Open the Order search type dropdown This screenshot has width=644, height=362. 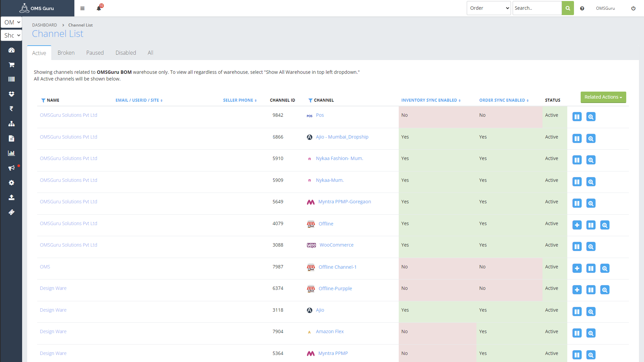[x=489, y=8]
